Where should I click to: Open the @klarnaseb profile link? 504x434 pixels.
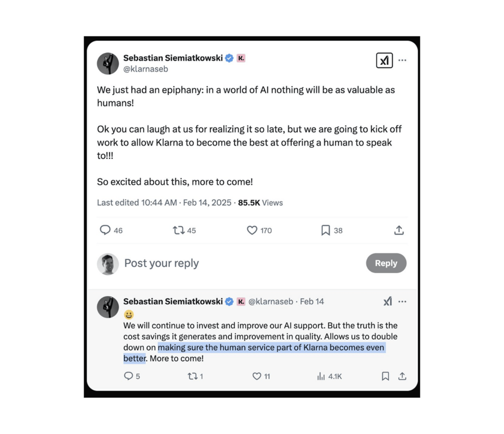pos(146,69)
